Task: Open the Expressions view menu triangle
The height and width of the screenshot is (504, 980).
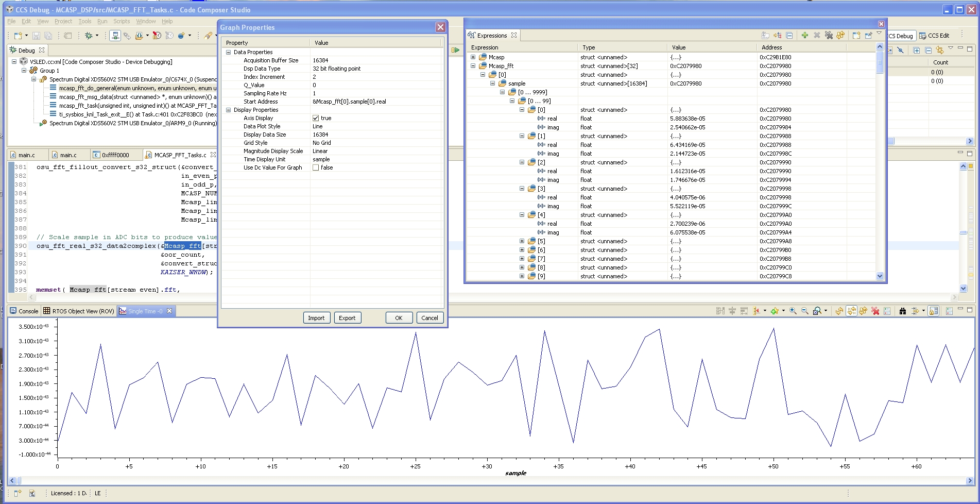Action: pos(879,33)
